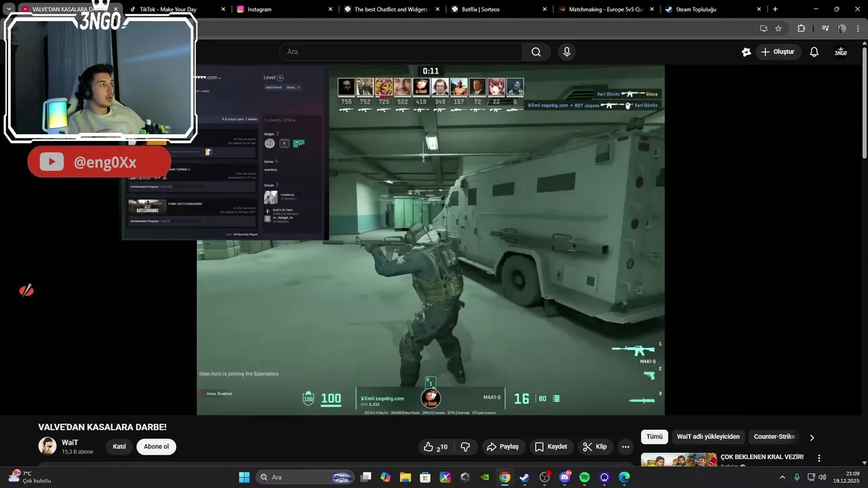The width and height of the screenshot is (868, 488).
Task: Show more filter chips with right arrow
Action: (x=812, y=437)
